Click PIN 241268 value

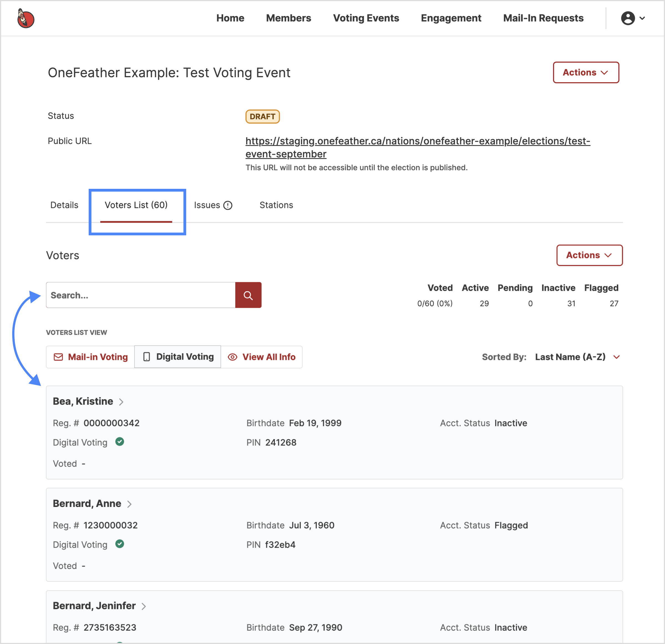tap(281, 442)
